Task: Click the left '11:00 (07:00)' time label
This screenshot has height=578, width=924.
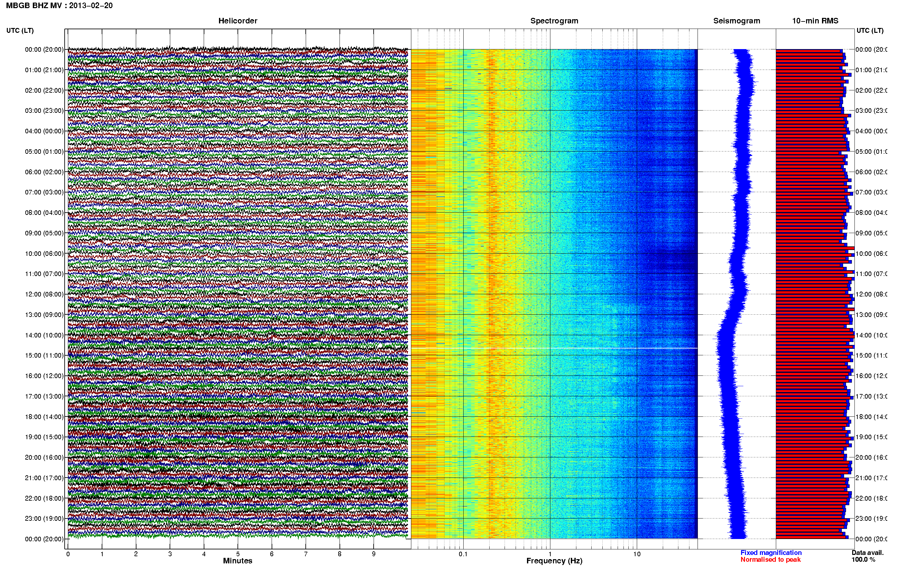Action: click(x=44, y=274)
